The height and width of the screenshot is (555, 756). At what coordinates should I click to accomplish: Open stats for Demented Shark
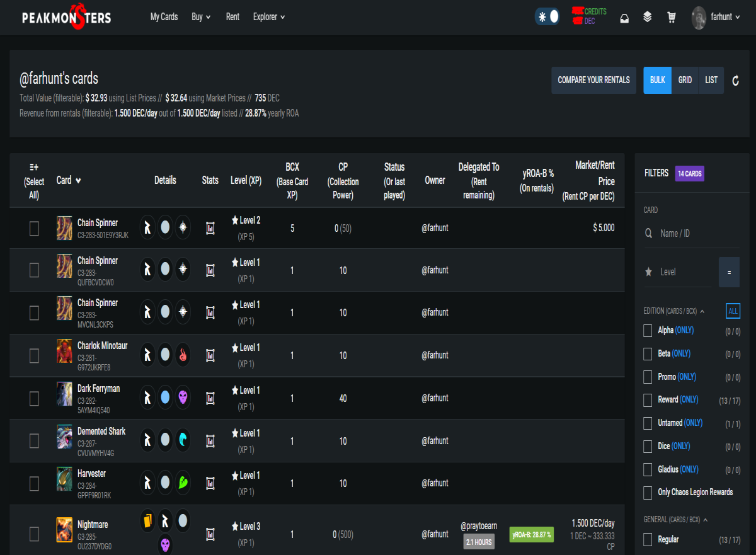pos(210,442)
